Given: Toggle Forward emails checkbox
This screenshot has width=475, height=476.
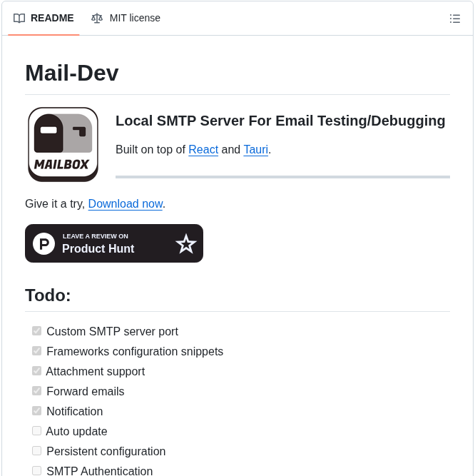Looking at the screenshot, I should pos(36,390).
